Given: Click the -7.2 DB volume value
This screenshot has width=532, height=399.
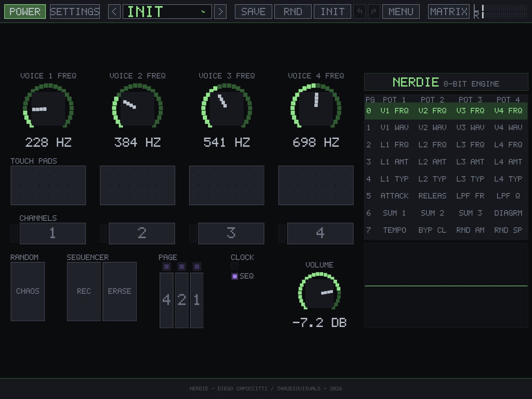Looking at the screenshot, I should [x=319, y=323].
